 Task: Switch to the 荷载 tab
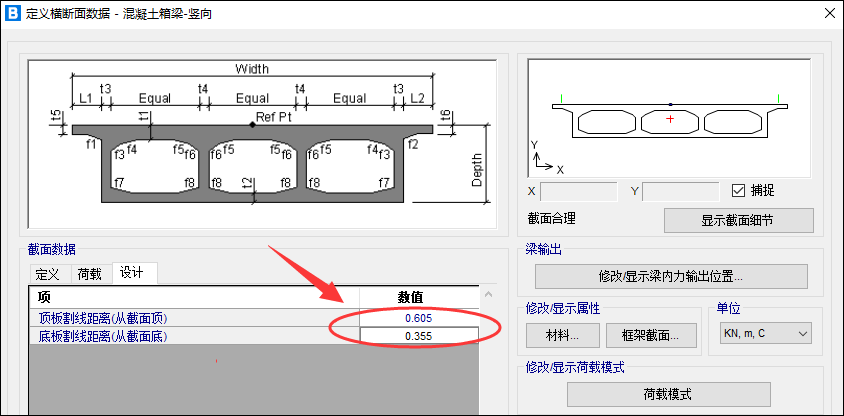tap(89, 273)
